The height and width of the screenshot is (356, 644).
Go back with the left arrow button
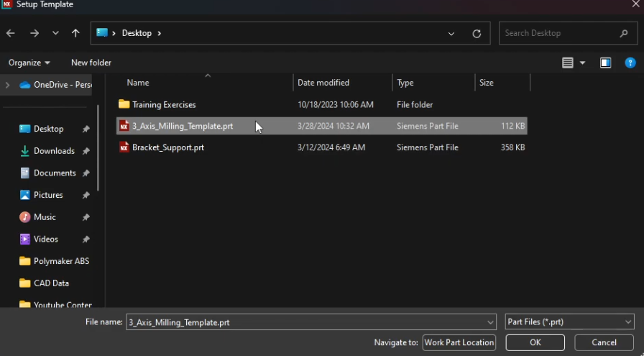point(11,33)
